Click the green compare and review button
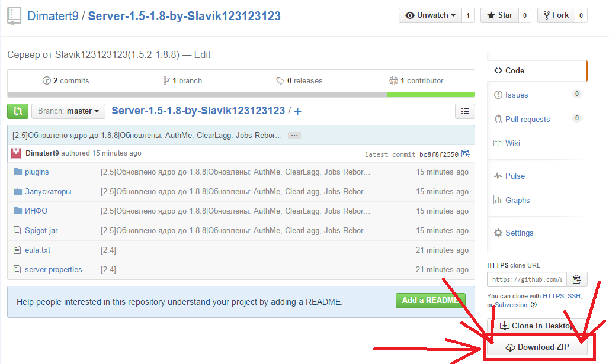Image resolution: width=609 pixels, height=364 pixels. click(x=18, y=111)
